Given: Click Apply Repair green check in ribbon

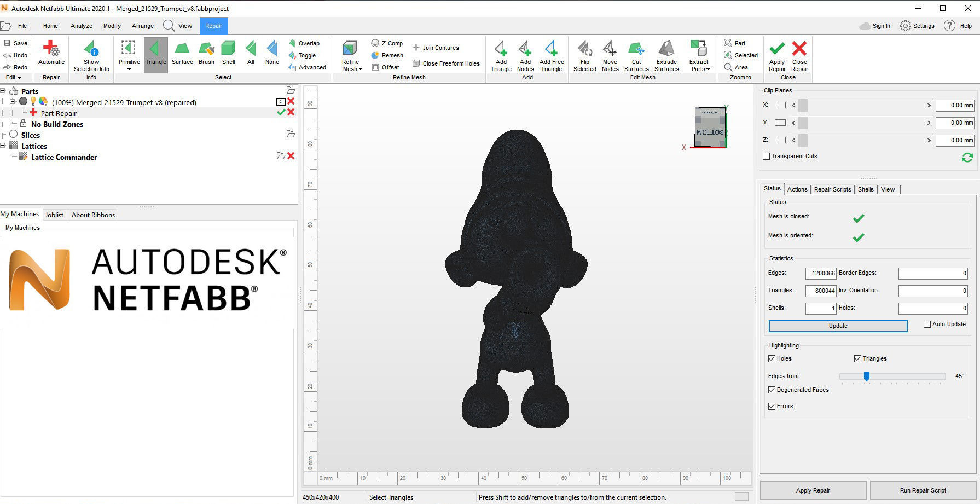Looking at the screenshot, I should tap(777, 56).
